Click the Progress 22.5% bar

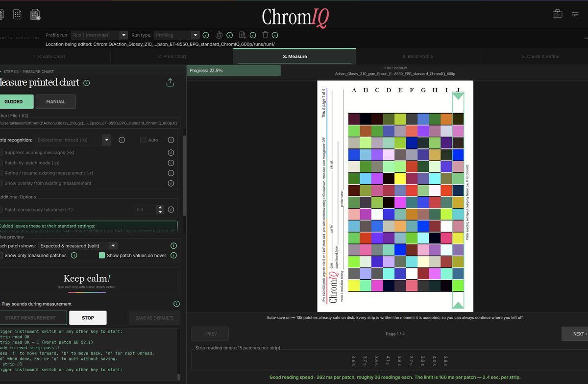(x=234, y=71)
